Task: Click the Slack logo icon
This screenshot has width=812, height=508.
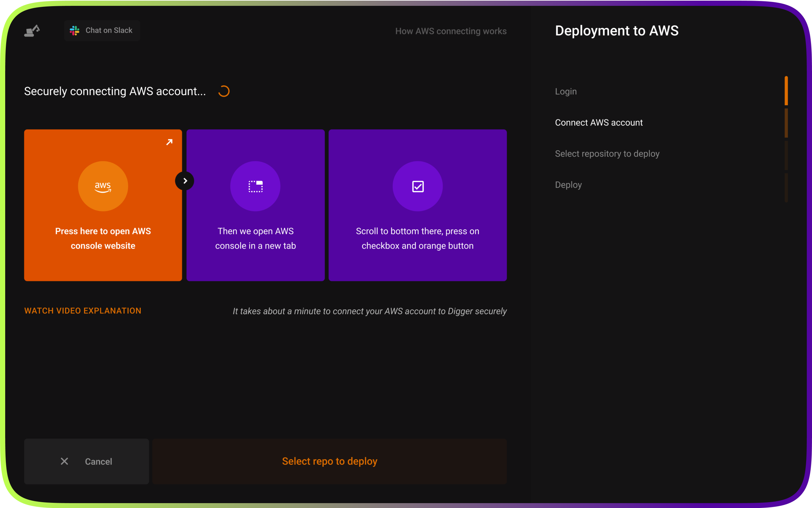Action: point(75,31)
